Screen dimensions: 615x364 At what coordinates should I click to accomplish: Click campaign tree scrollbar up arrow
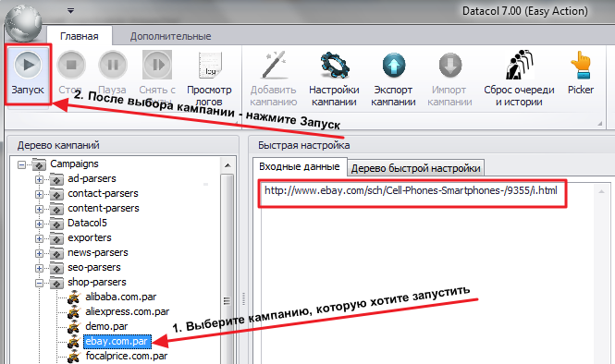tap(228, 165)
